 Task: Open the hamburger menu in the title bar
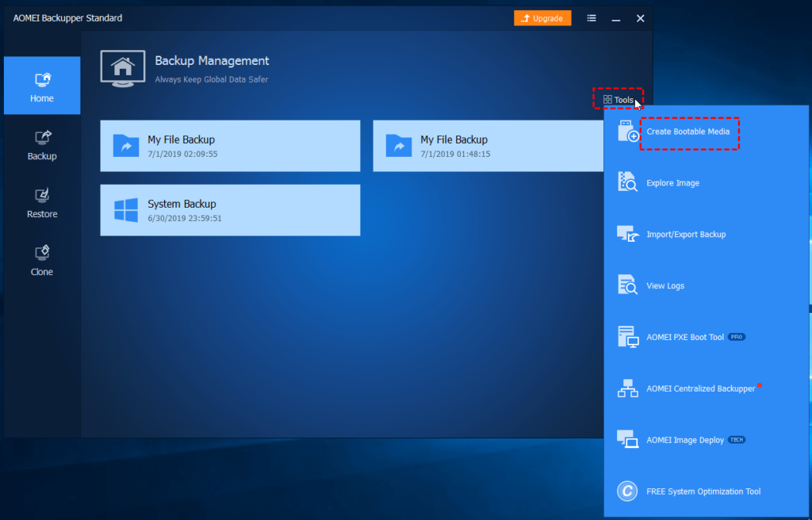tap(591, 17)
